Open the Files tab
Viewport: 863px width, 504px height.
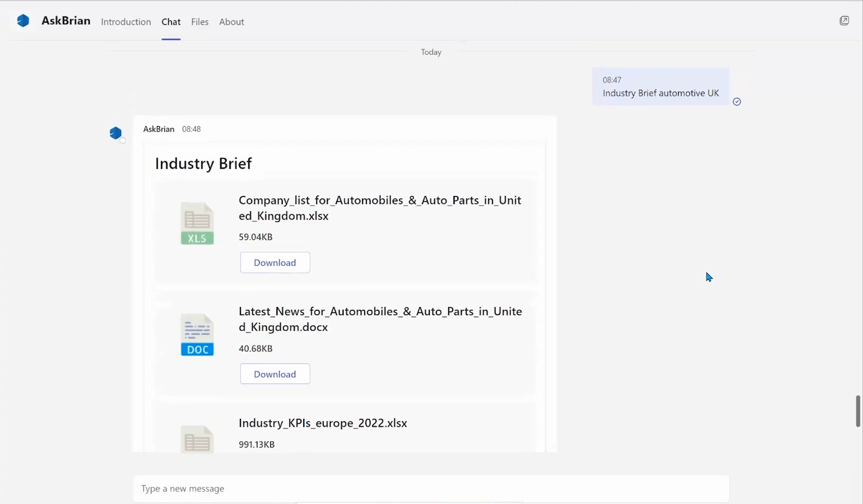pyautogui.click(x=200, y=22)
